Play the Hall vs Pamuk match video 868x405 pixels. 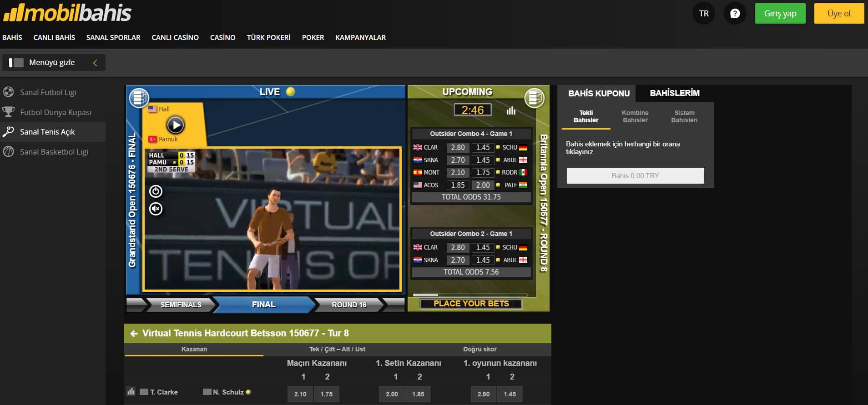[176, 125]
